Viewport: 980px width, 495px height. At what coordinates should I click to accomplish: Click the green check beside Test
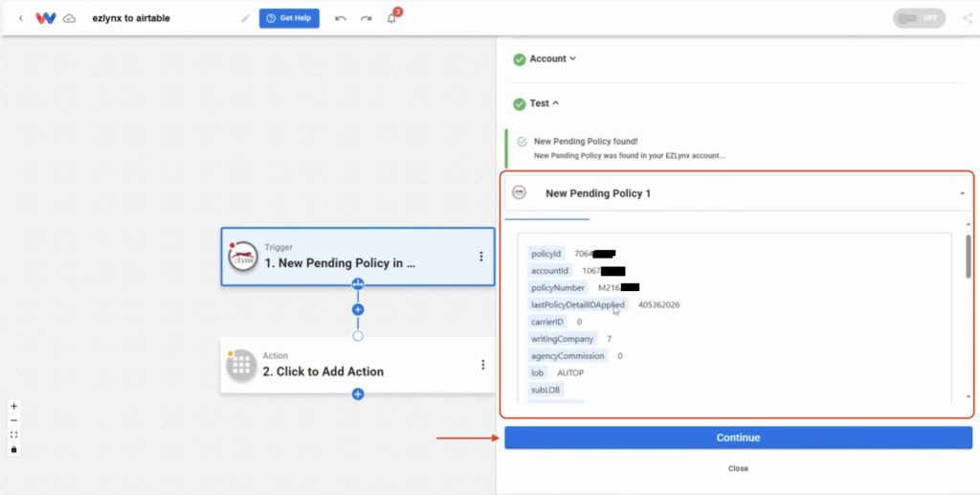pyautogui.click(x=520, y=103)
